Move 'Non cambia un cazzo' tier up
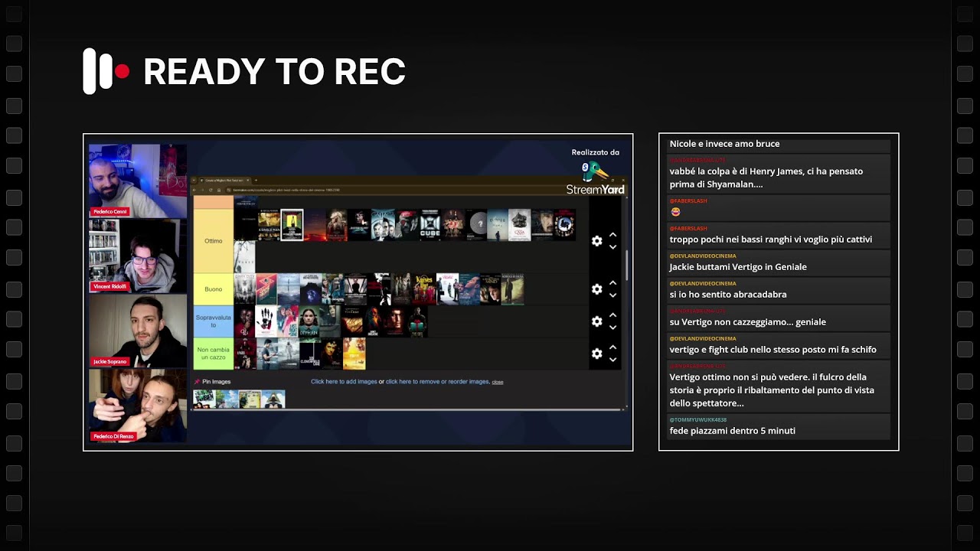980x551 pixels. (x=612, y=347)
